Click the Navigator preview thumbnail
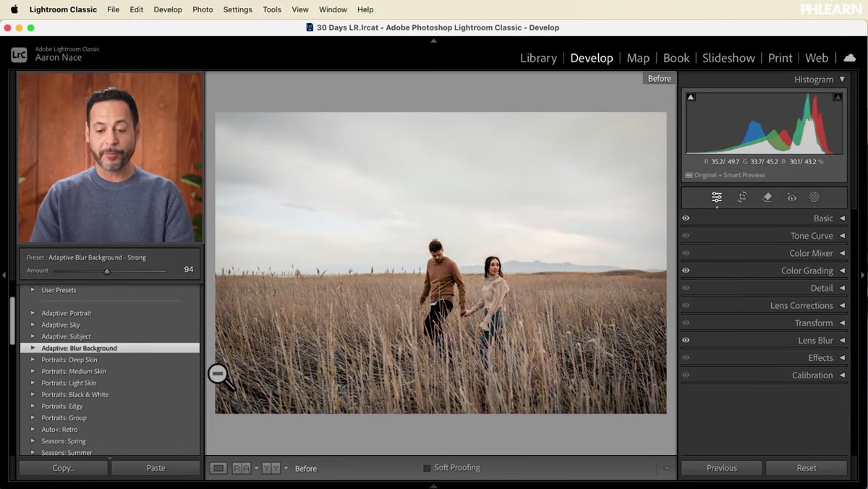868x489 pixels. click(x=110, y=157)
